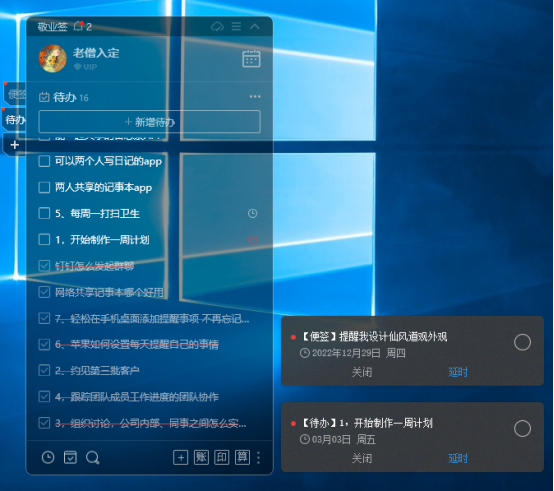The width and height of the screenshot is (554, 491).
Task: Open the vertical dots more menu at bottom
Action: click(x=259, y=458)
